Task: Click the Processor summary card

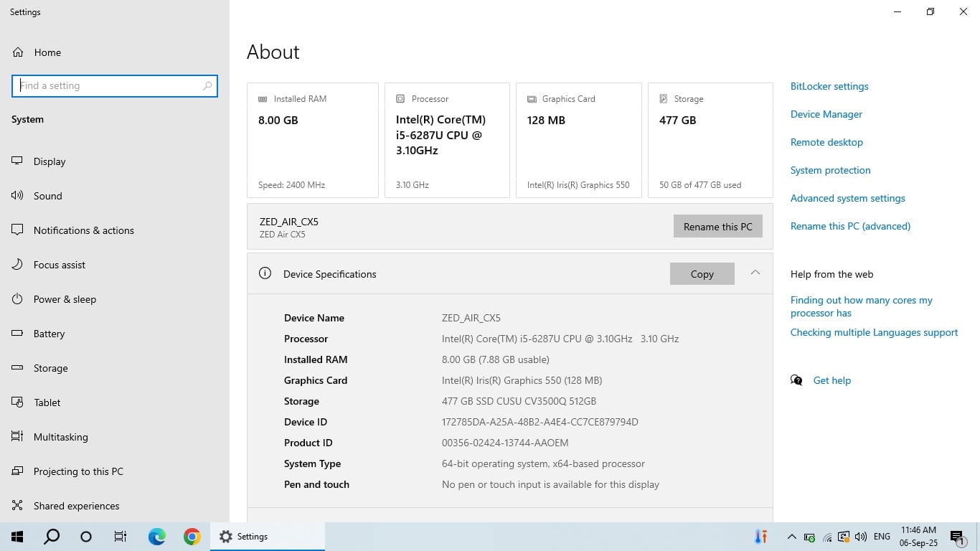Action: coord(447,140)
